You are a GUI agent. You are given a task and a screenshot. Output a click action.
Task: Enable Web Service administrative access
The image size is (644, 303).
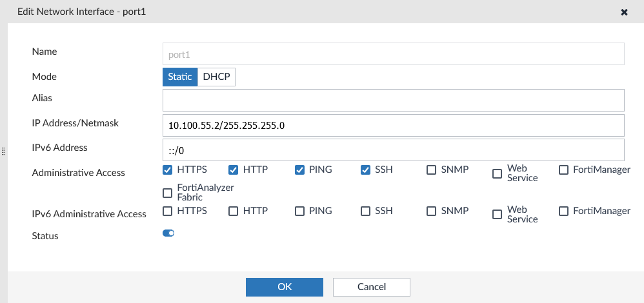point(497,173)
